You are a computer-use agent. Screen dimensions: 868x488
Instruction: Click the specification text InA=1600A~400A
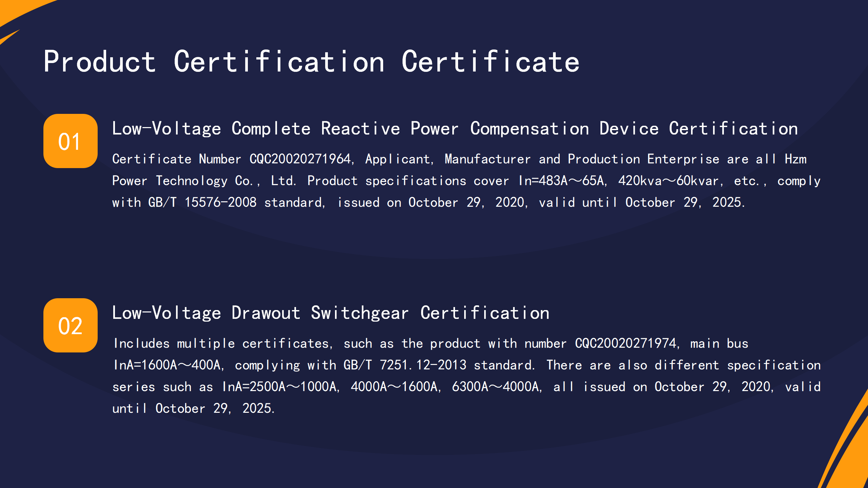pos(168,365)
